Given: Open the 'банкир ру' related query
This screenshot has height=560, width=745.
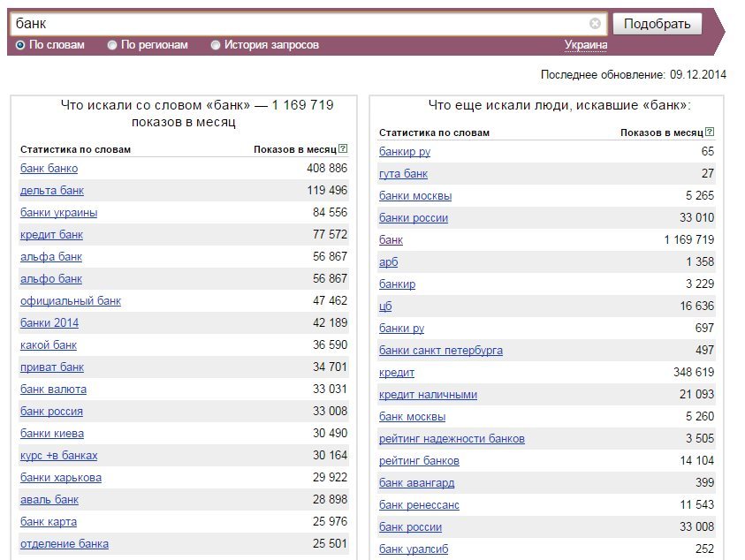Looking at the screenshot, I should tap(405, 152).
